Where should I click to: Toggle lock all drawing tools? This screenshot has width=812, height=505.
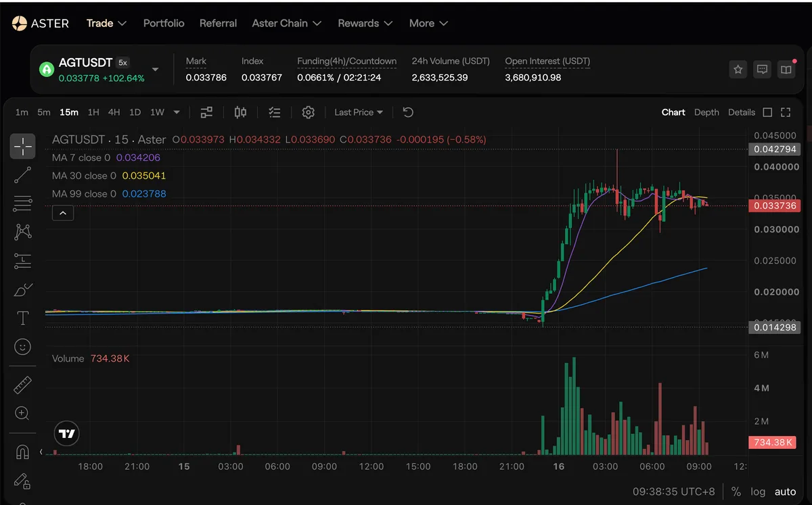[22, 480]
